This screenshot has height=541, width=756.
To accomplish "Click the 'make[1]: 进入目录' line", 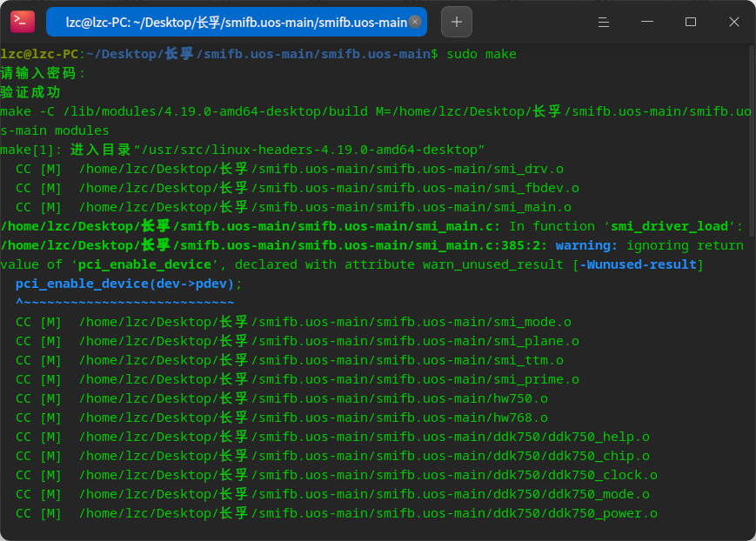I will click(x=242, y=150).
